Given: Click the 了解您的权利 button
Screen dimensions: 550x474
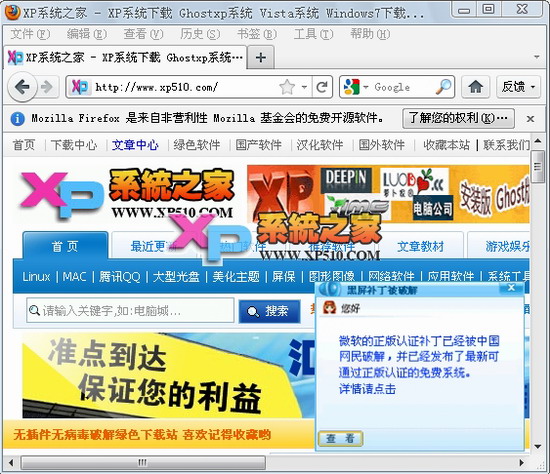Looking at the screenshot, I should pos(458,119).
